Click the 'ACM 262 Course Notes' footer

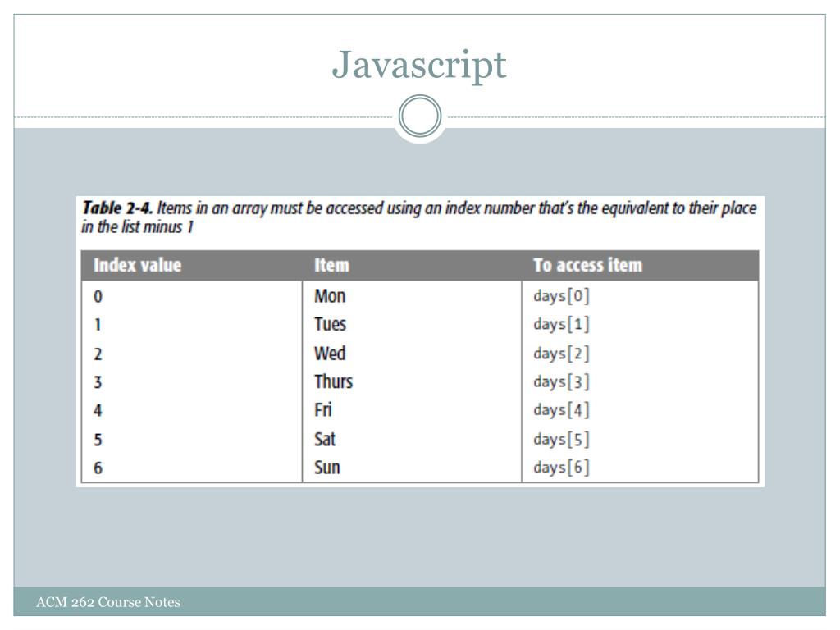(108, 602)
